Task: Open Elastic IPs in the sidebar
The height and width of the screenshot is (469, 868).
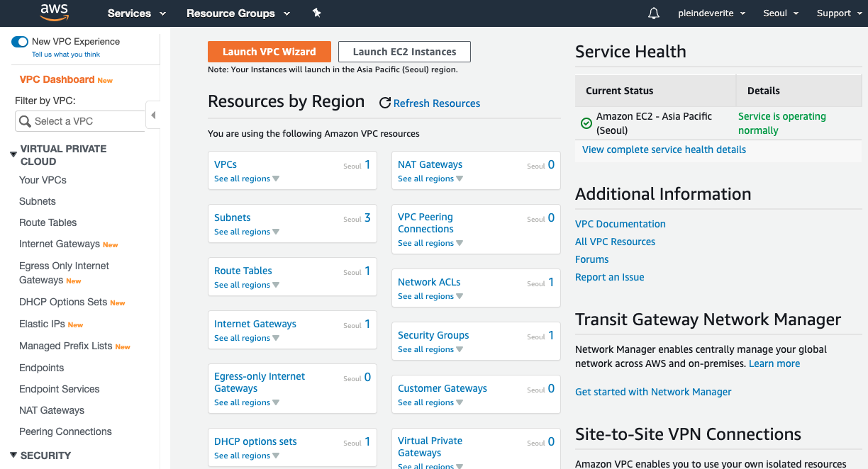Action: coord(42,324)
